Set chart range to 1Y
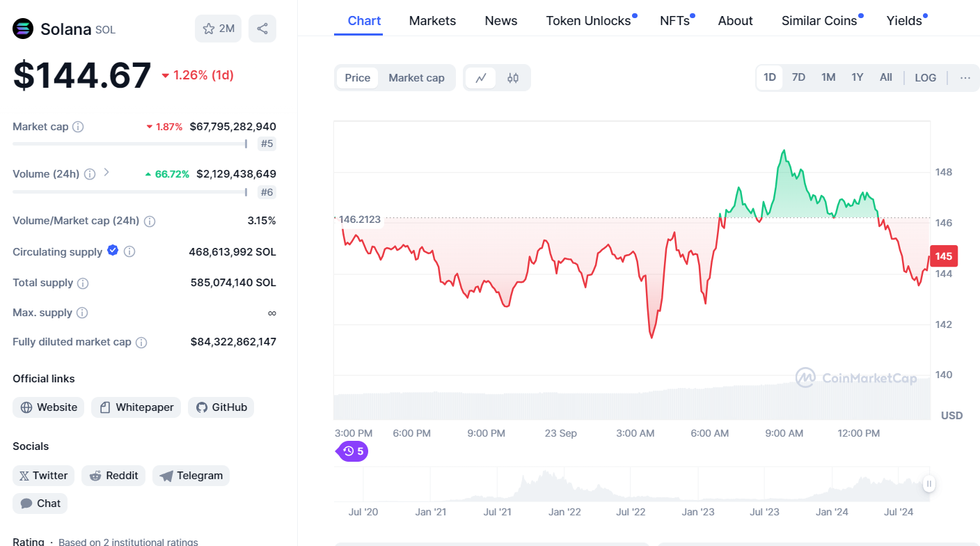This screenshot has height=546, width=980. 857,77
